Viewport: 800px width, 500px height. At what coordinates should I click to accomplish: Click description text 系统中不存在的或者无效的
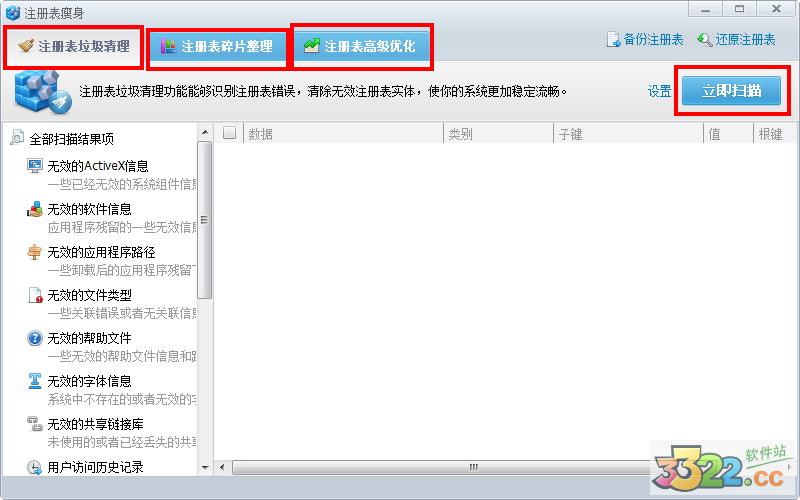point(122,399)
